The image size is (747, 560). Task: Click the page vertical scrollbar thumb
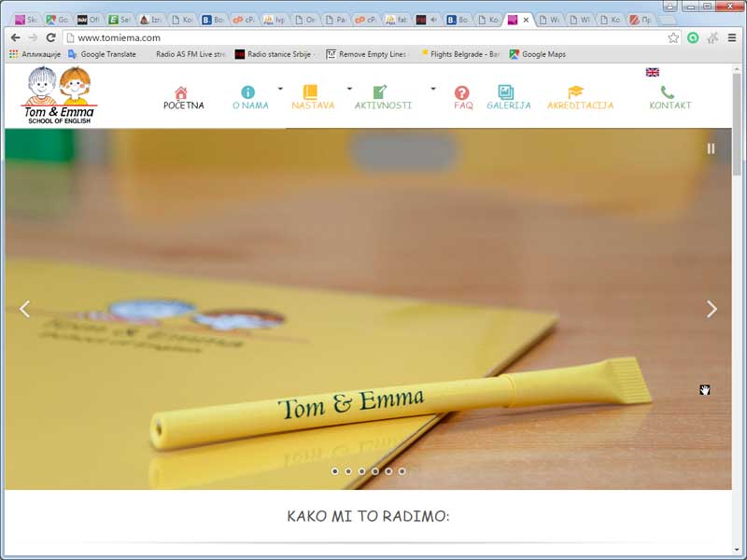[737, 125]
